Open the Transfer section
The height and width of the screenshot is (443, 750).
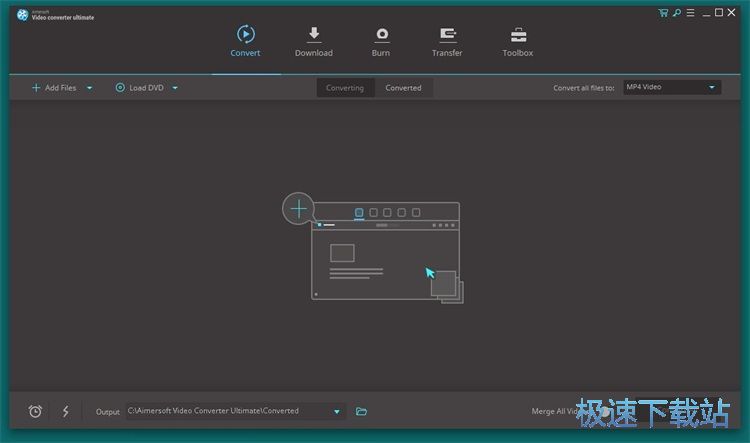(447, 41)
